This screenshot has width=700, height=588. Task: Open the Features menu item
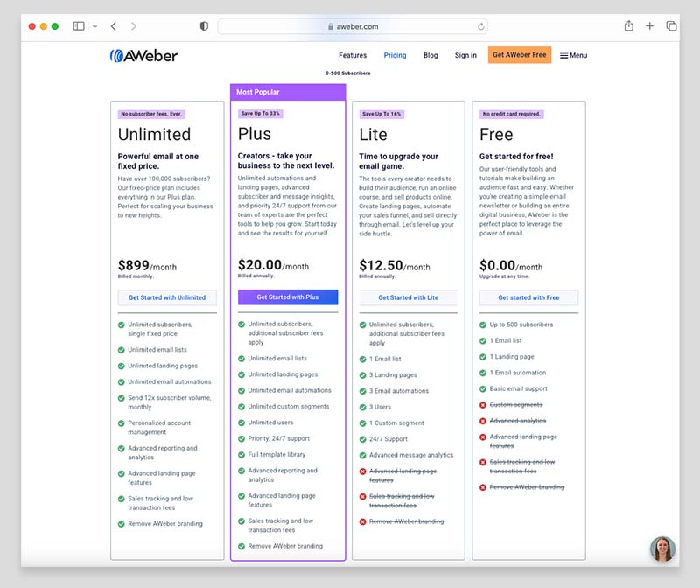click(353, 55)
